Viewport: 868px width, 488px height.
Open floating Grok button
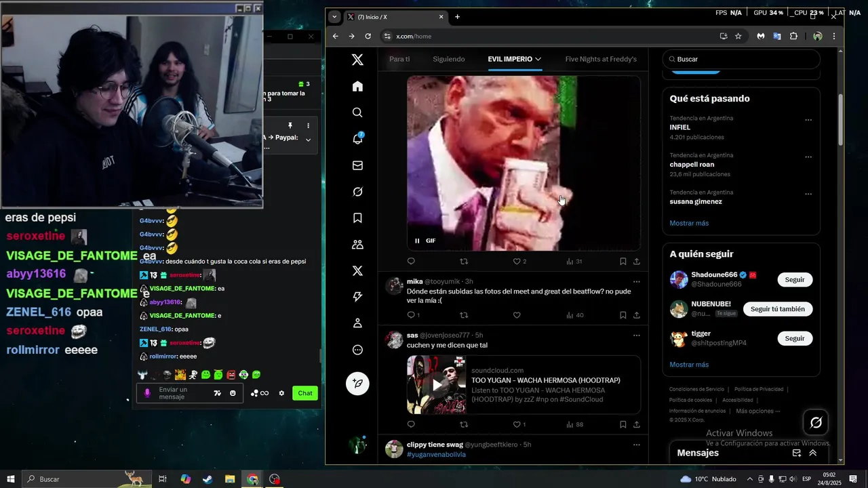pos(816,423)
